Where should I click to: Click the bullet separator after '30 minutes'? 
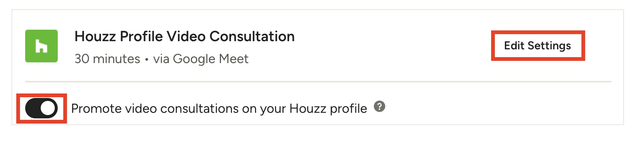147,59
